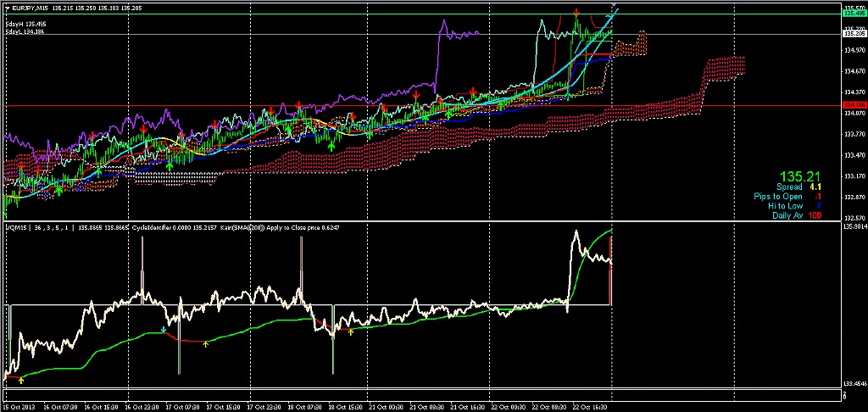Click the Kalei(SMA(200)) indicator label
Viewport: 868px width, 412px height.
tap(243, 227)
